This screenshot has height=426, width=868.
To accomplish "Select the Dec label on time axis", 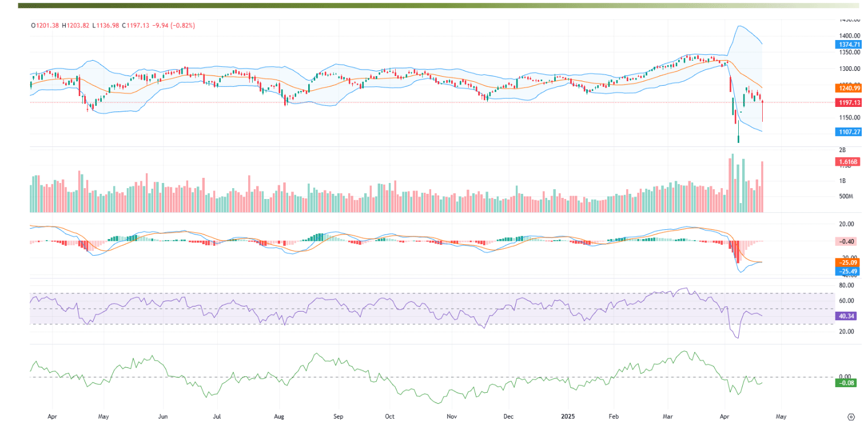I will coord(508,416).
